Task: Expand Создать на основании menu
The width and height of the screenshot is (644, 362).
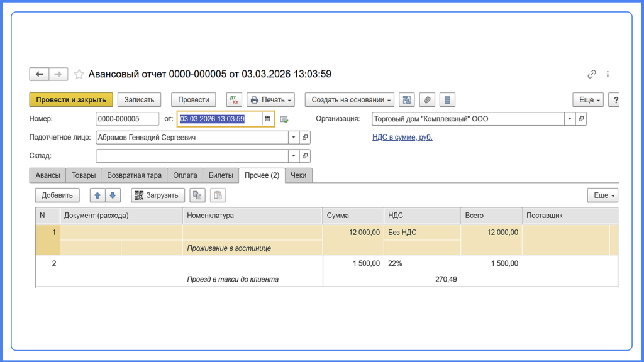Action: pyautogui.click(x=350, y=100)
